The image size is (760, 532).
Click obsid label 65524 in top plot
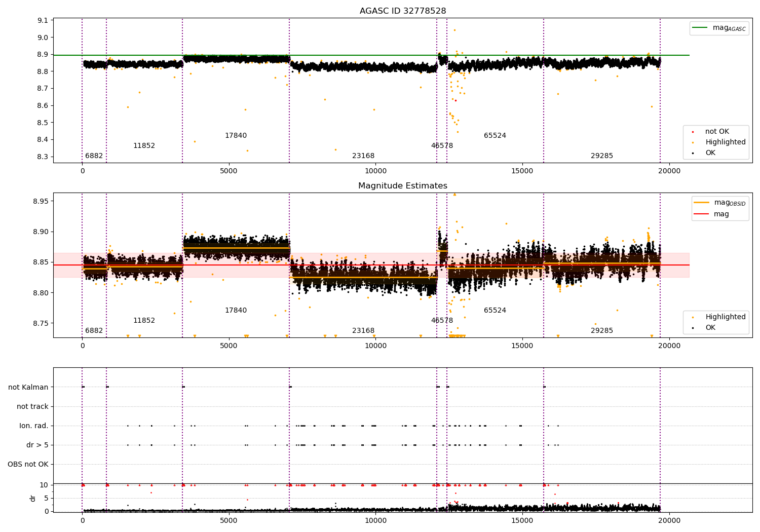coord(495,136)
